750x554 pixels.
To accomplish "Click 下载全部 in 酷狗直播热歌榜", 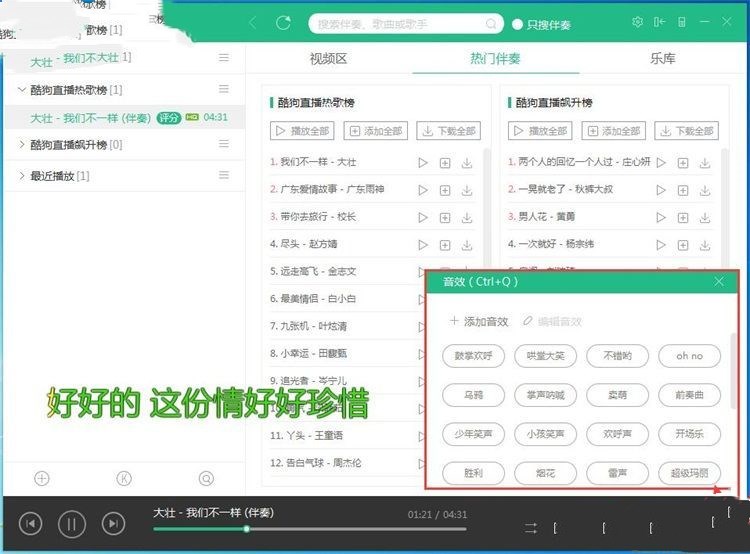I will click(449, 131).
